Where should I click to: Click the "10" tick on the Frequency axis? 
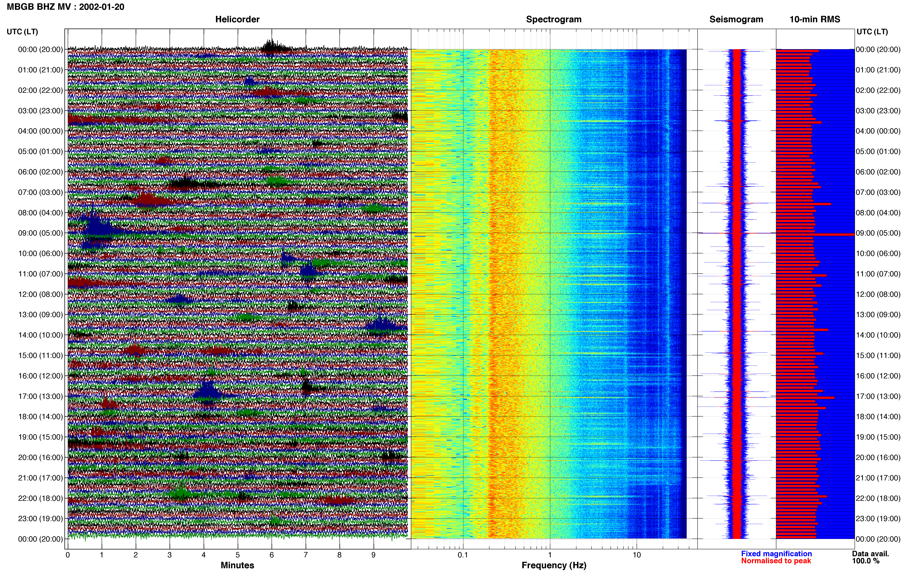637,555
